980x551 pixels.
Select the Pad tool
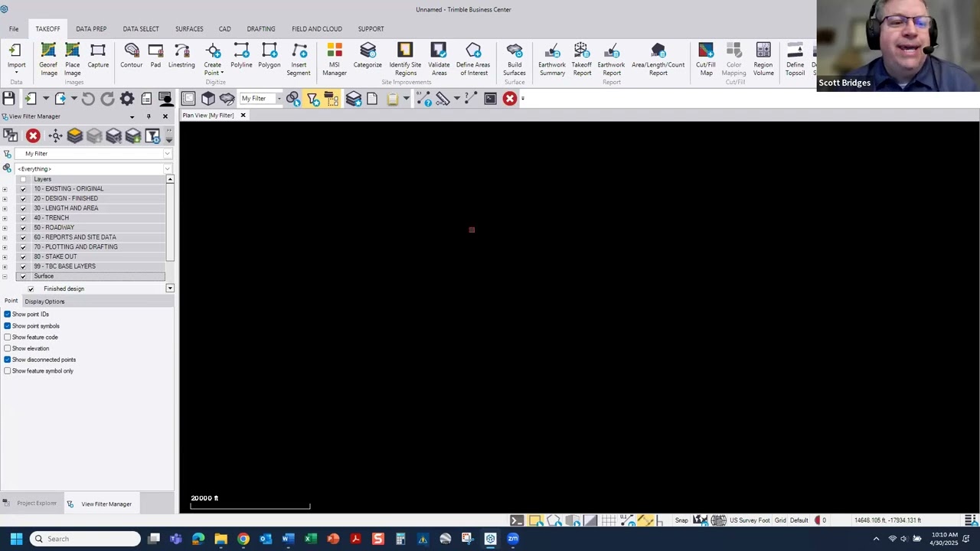click(155, 57)
